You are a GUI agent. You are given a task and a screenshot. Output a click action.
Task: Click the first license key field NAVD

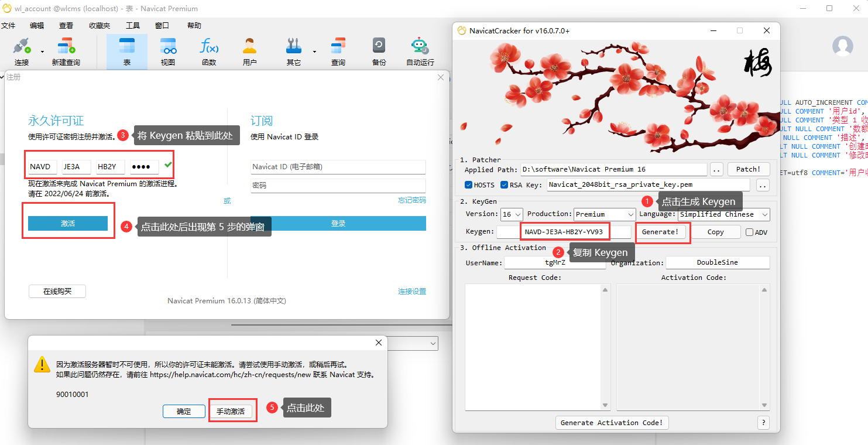pos(43,167)
